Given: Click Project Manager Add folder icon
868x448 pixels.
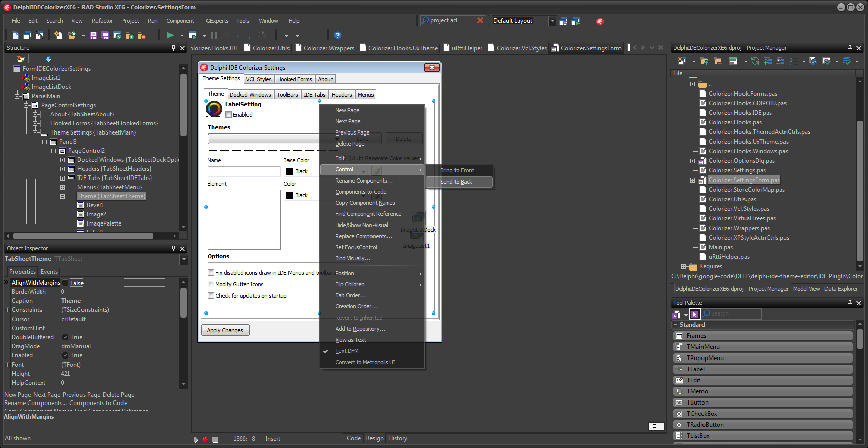Looking at the screenshot, I should pyautogui.click(x=704, y=61).
